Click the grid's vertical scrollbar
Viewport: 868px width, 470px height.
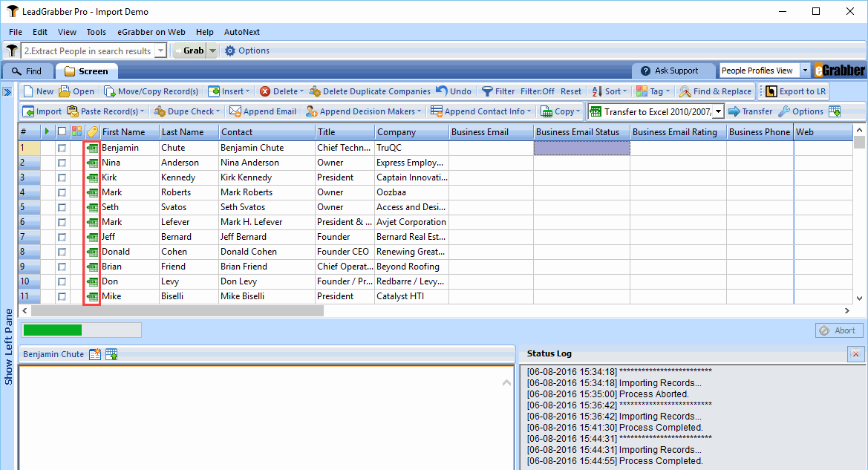pos(859,143)
